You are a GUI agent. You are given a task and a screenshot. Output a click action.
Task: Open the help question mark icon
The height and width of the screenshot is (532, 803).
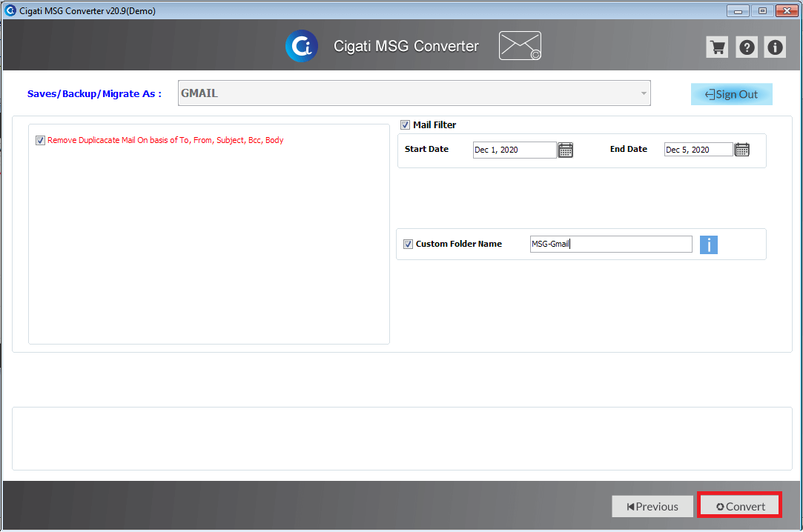pos(747,47)
